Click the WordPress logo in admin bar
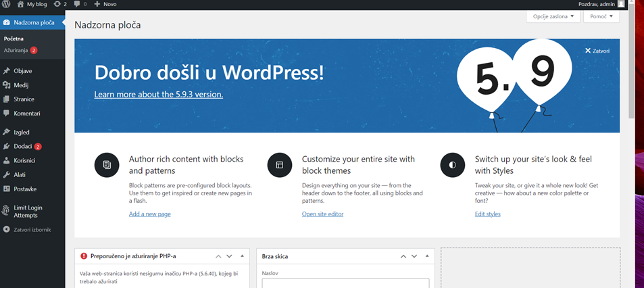The width and height of the screenshot is (644, 288). click(x=6, y=4)
